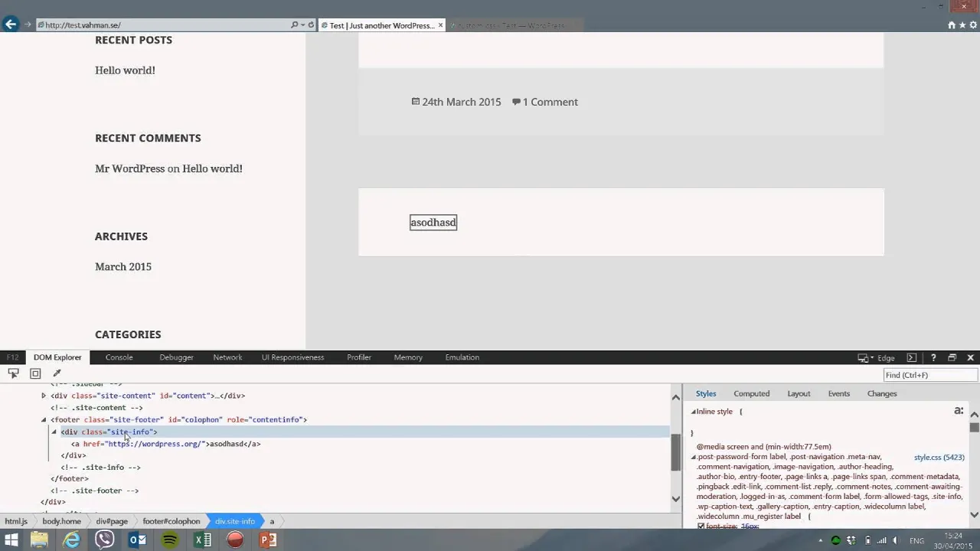Image resolution: width=980 pixels, height=551 pixels.
Task: Toggle the DOM element highlighting box icon
Action: tap(35, 373)
